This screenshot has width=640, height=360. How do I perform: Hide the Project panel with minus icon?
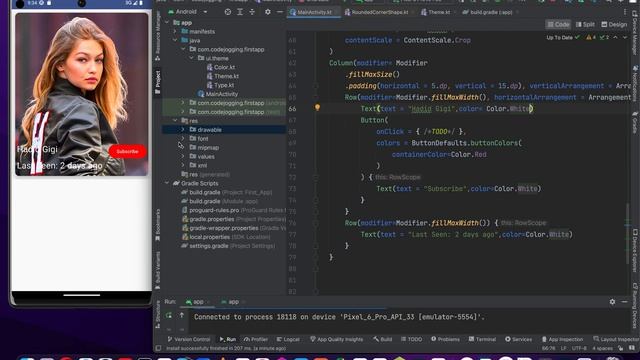(x=280, y=12)
